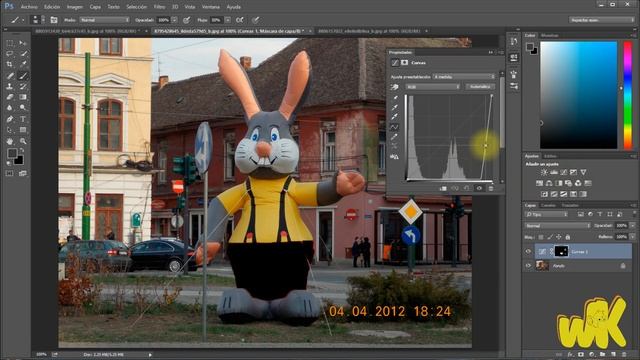The height and width of the screenshot is (360, 640).
Task: Toggle lock transparent pixels
Action: pyautogui.click(x=541, y=237)
